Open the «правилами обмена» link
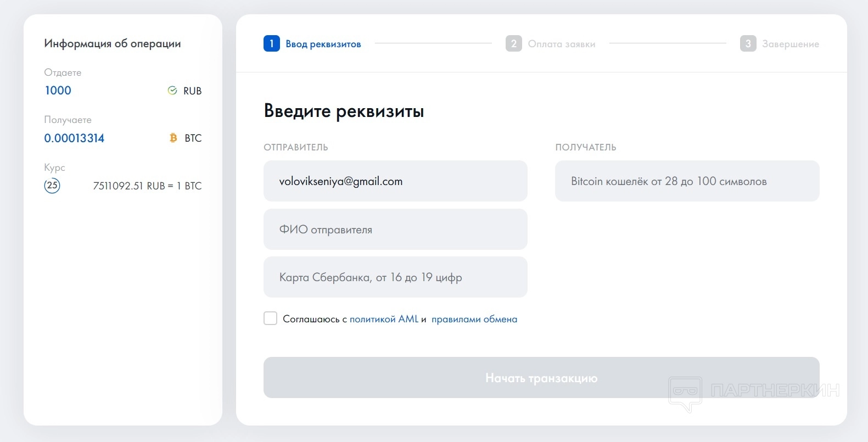 474,319
